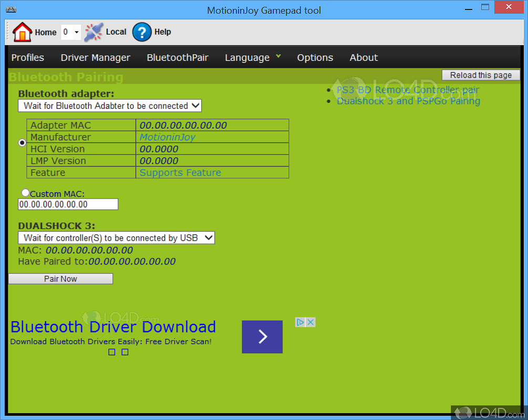Expand the Bluetooth adapter dropdown
This screenshot has width=528, height=420.
click(110, 106)
